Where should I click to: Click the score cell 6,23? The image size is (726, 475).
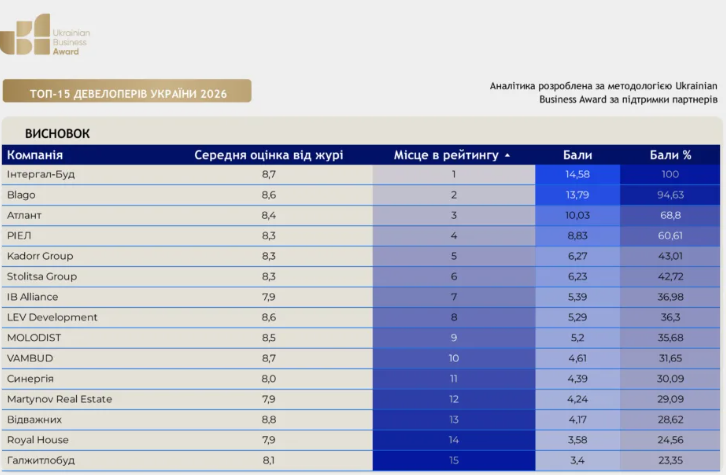577,276
